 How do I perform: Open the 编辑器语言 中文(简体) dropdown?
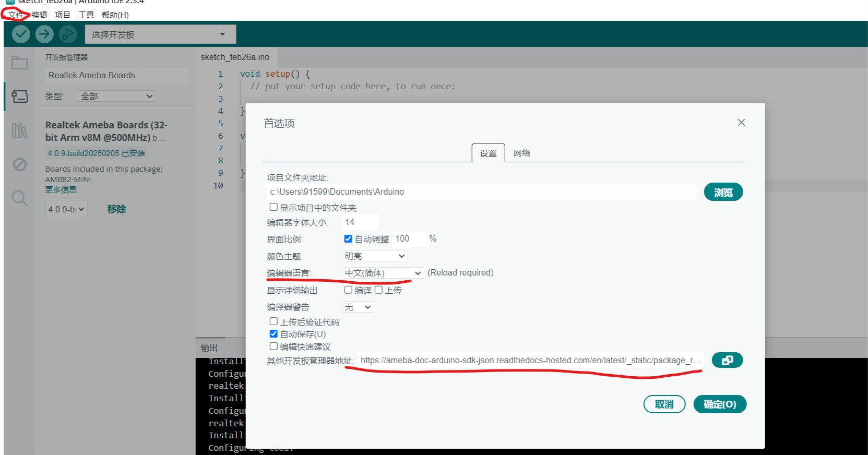(x=383, y=273)
